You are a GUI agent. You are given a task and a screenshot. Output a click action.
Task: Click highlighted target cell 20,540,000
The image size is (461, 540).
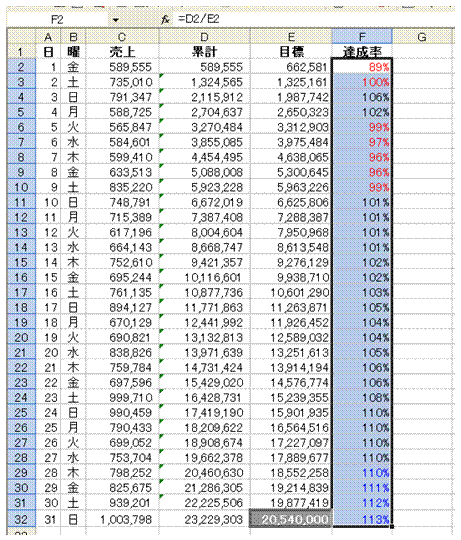point(291,519)
